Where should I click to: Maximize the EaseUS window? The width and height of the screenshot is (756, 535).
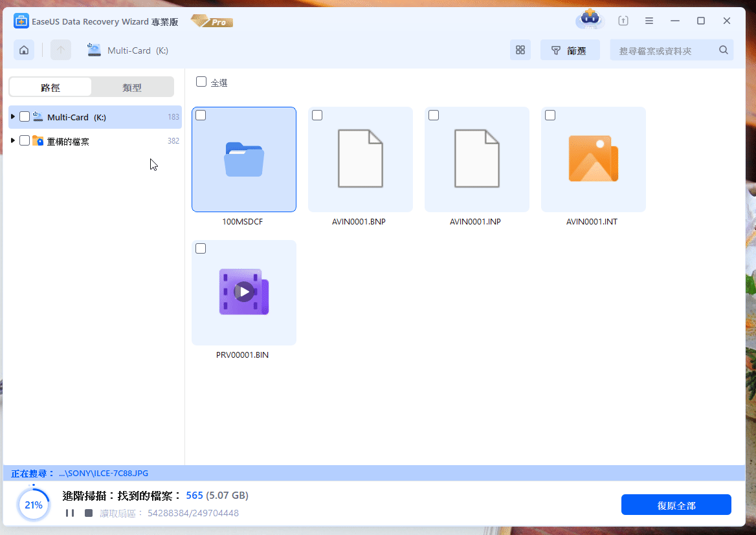tap(701, 21)
